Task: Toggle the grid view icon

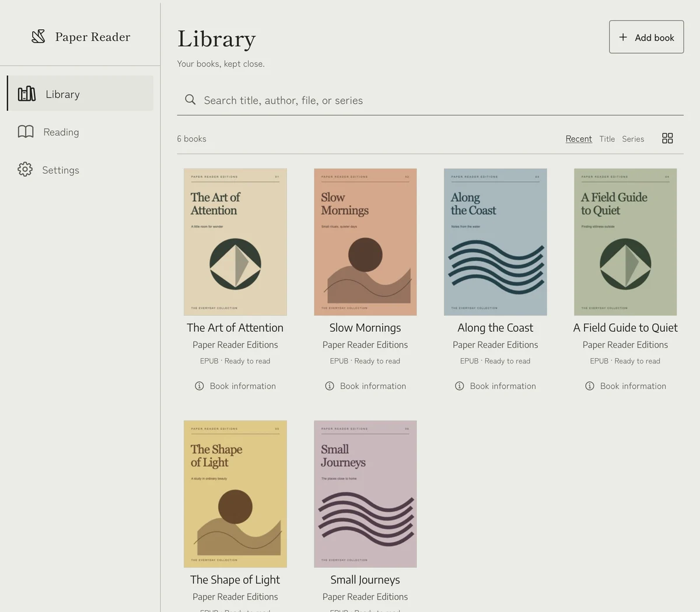Action: (667, 138)
